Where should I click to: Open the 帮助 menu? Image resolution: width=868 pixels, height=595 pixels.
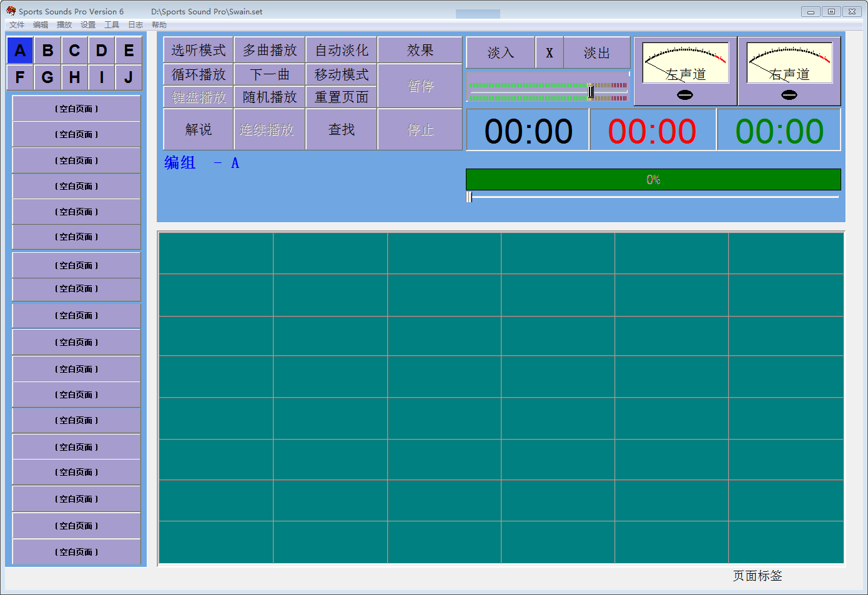(x=159, y=25)
